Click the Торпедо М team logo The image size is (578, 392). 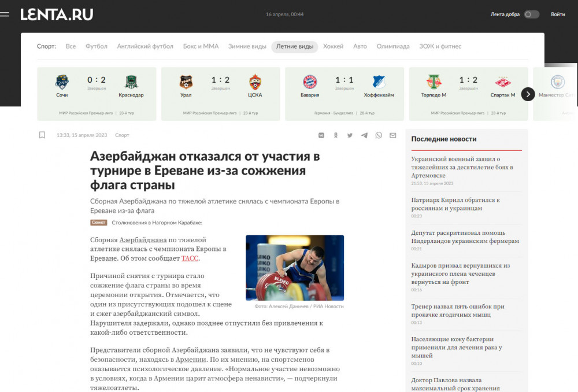click(x=434, y=82)
